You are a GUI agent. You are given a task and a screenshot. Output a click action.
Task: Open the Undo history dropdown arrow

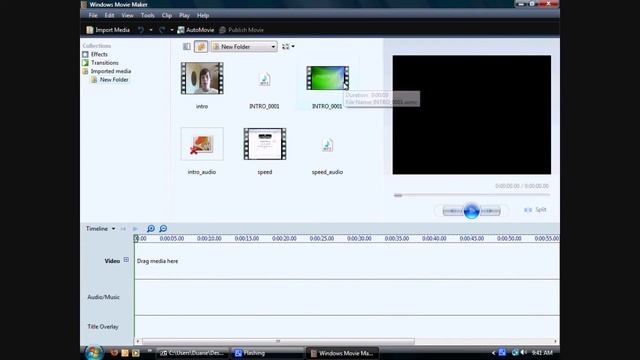point(151,30)
